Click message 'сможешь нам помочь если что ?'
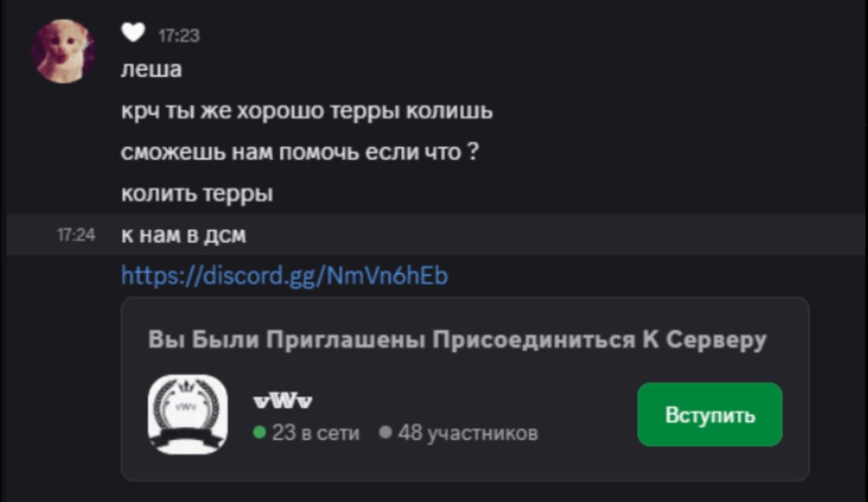 click(300, 152)
